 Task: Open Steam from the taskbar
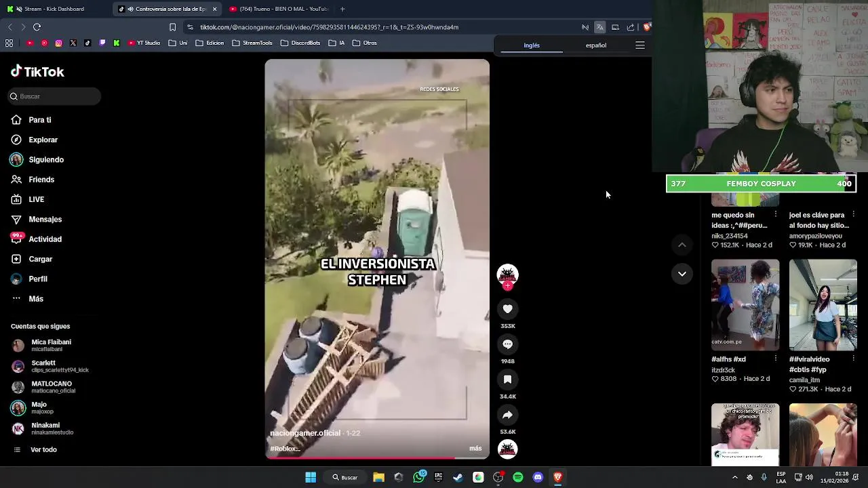(x=458, y=477)
